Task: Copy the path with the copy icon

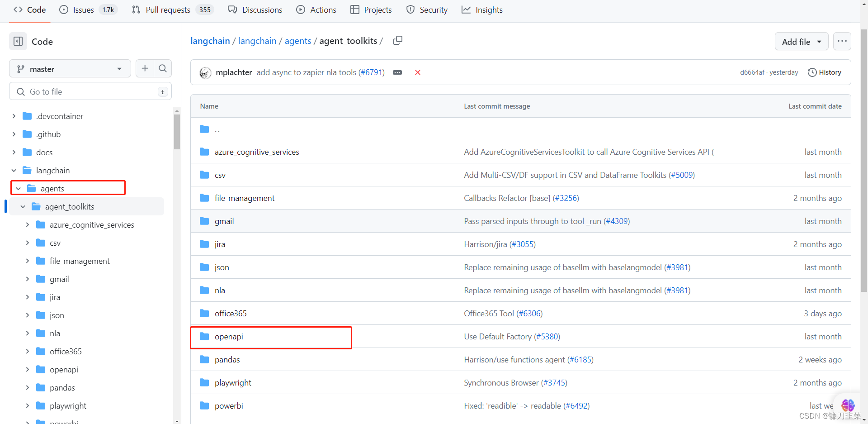Action: pos(398,41)
